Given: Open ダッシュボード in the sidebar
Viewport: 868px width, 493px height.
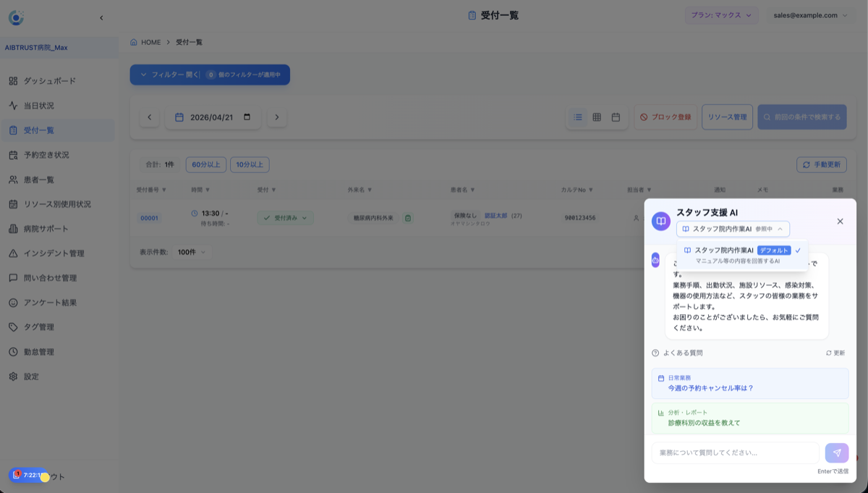Looking at the screenshot, I should (x=49, y=81).
